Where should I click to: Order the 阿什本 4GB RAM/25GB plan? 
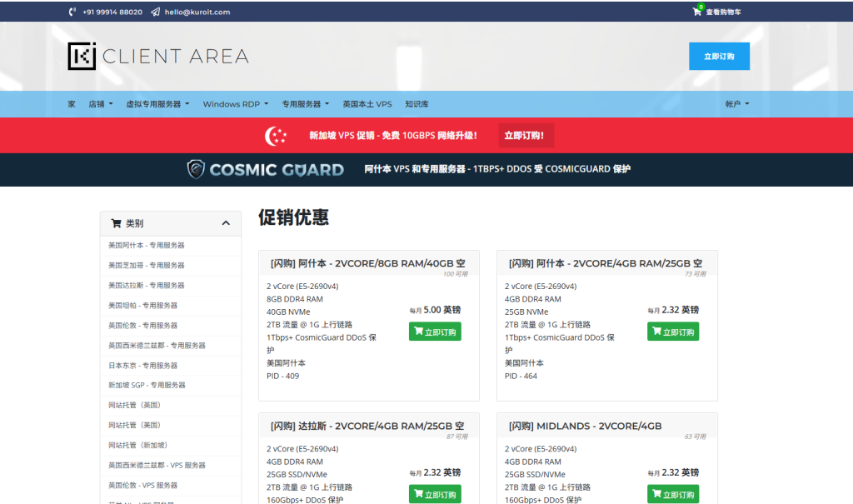point(673,332)
